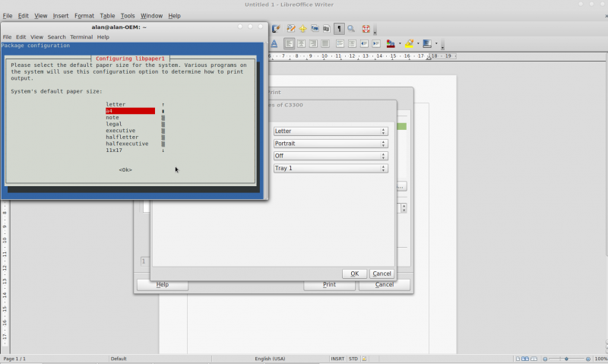Click Cancel in the C3300 properties dialog
Viewport: 608px width, 364px height.
pyautogui.click(x=382, y=274)
